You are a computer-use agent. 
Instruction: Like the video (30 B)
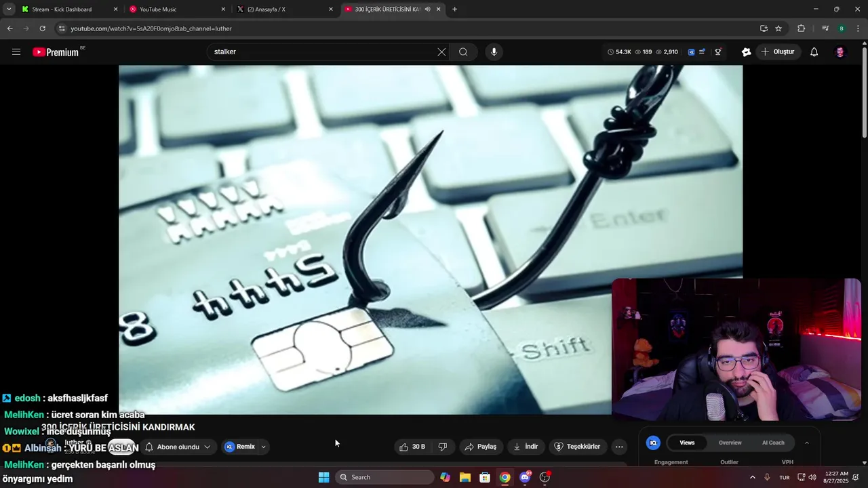point(412,447)
